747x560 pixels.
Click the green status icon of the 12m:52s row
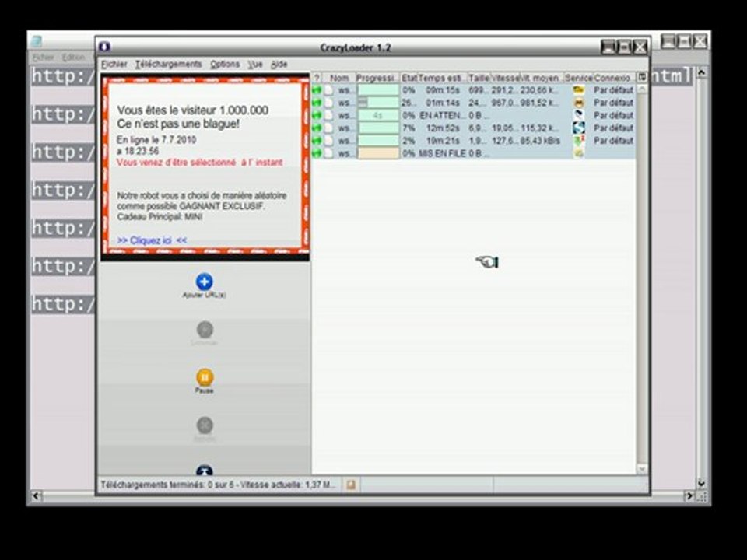[x=317, y=128]
